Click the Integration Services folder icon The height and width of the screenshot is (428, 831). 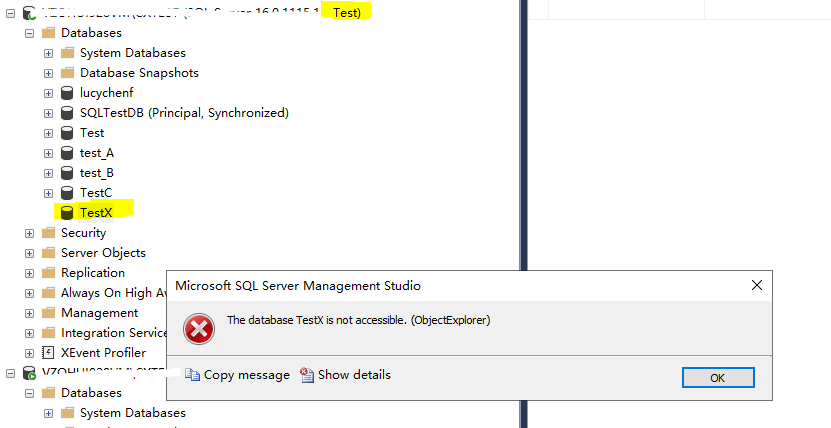[x=48, y=333]
